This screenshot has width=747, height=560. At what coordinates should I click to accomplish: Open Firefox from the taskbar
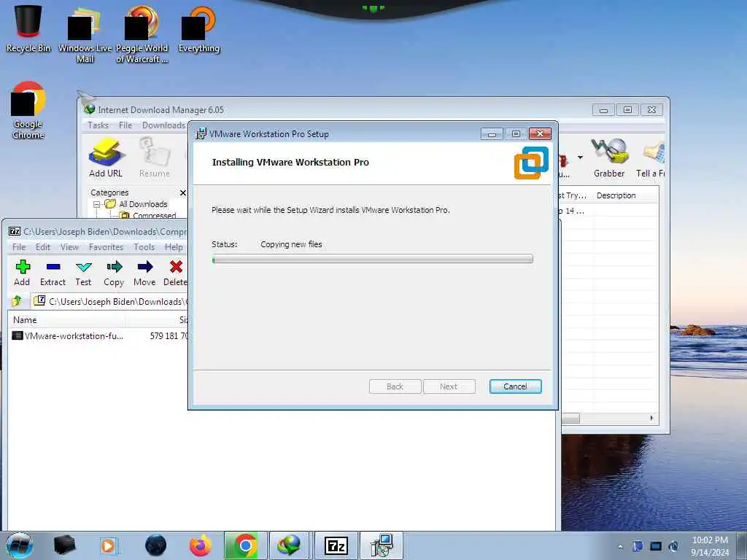[201, 545]
